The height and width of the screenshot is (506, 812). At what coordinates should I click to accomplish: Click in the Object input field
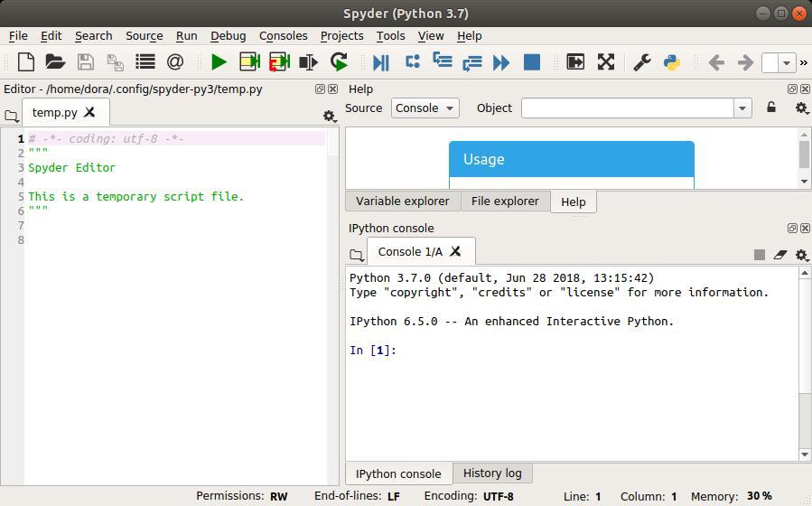pos(627,108)
